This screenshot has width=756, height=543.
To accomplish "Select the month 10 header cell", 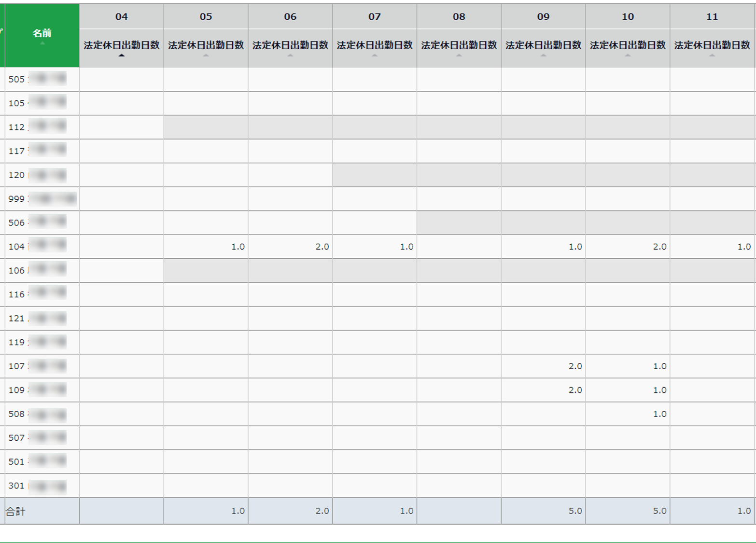I will point(628,16).
